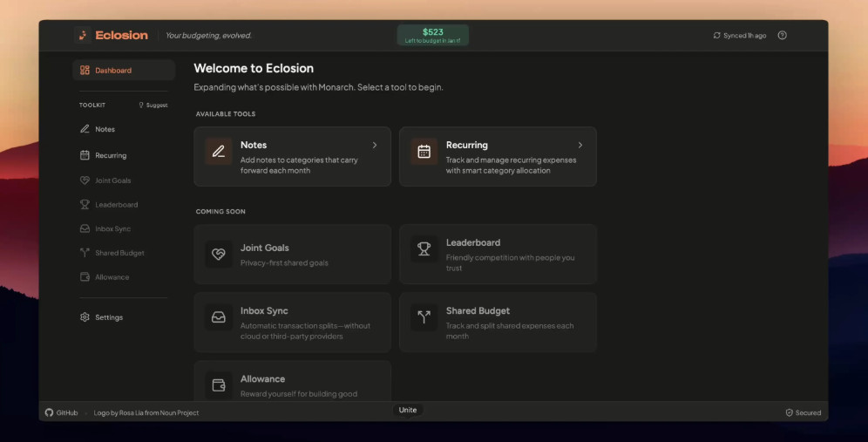Click the sidebar Shared Budget split icon
The width and height of the screenshot is (868, 442).
pos(85,253)
